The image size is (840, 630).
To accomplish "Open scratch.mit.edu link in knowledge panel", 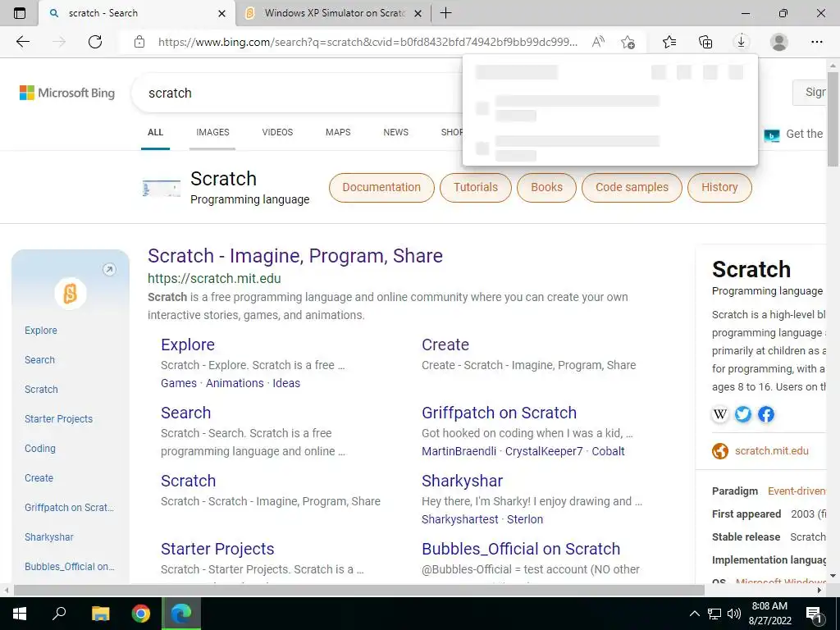I will coord(771,451).
